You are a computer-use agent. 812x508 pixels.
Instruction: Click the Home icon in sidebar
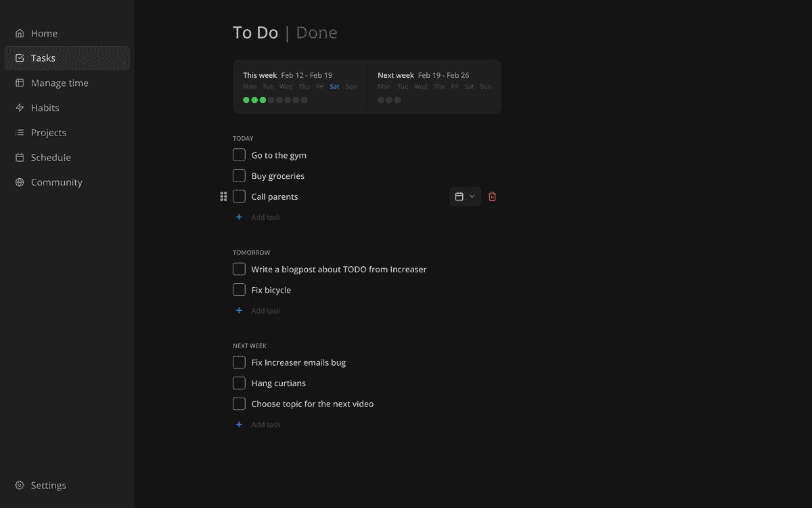20,33
